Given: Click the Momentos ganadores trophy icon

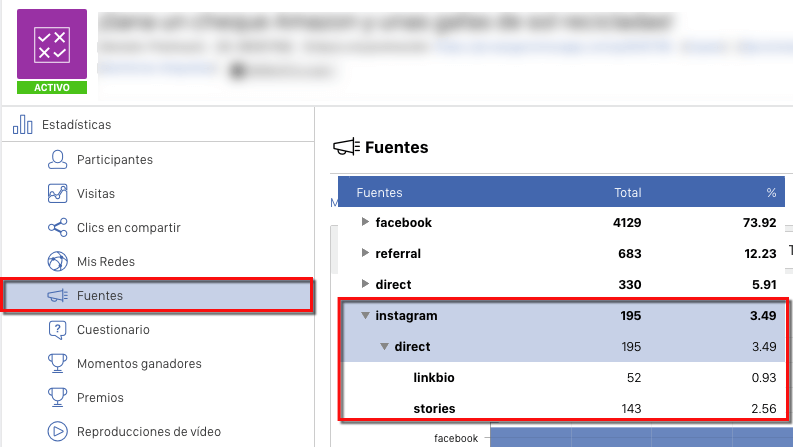Looking at the screenshot, I should [58, 364].
